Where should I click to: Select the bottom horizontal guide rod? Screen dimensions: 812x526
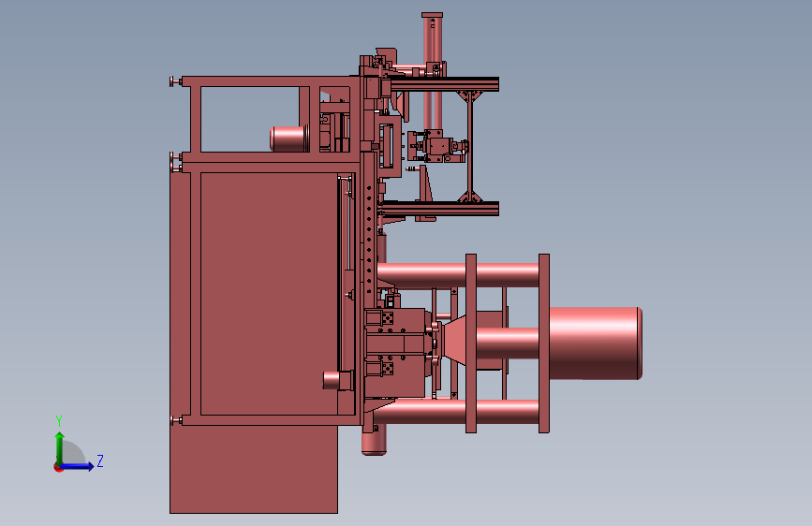[456, 412]
